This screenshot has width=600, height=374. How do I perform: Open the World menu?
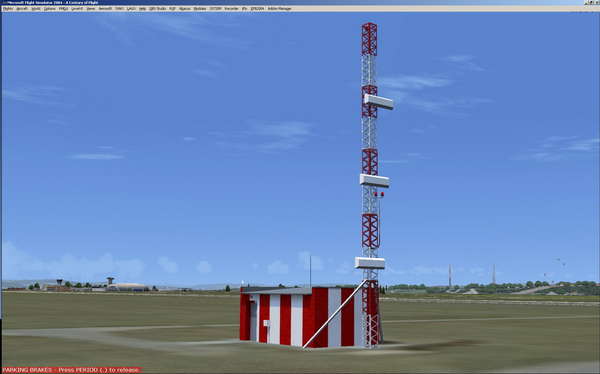[36, 8]
